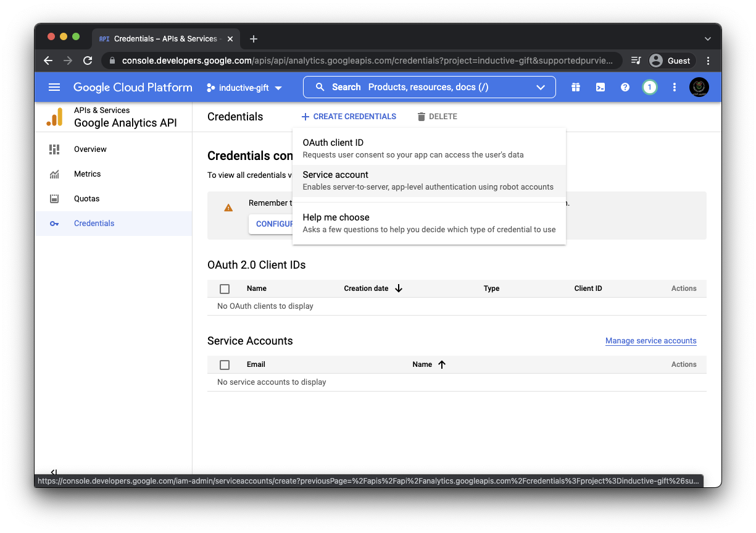Select the Credentials – APIs & Services tab
Viewport: 756px width, 533px height.
165,39
